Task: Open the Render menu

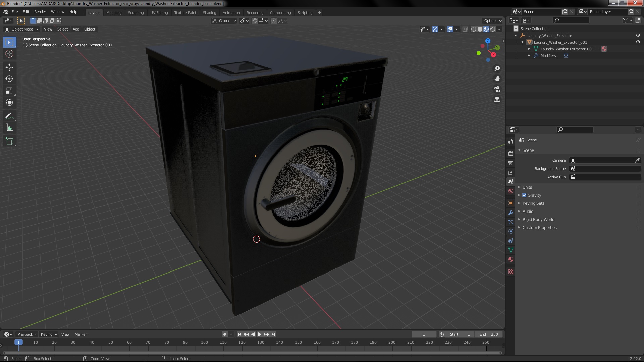Action: 40,12
